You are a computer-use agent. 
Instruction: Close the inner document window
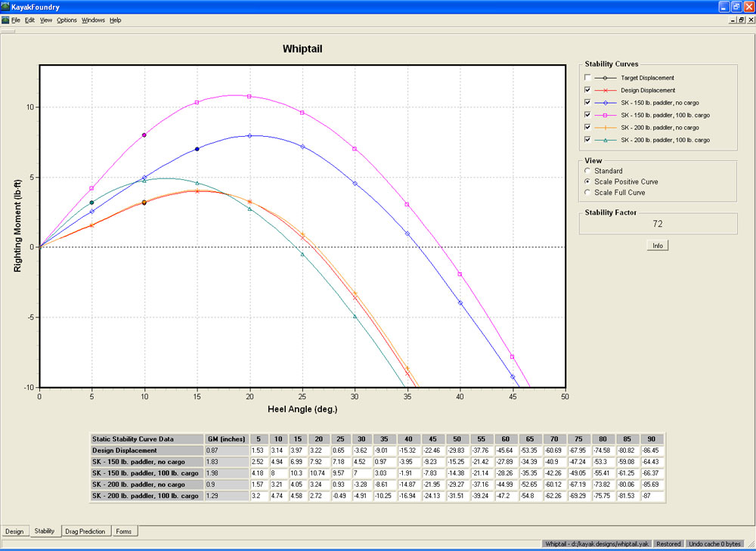749,20
